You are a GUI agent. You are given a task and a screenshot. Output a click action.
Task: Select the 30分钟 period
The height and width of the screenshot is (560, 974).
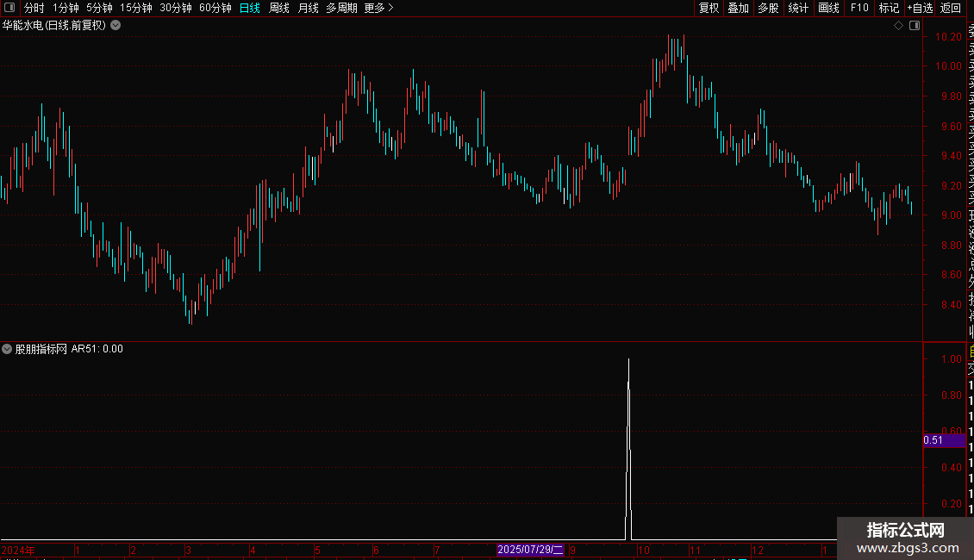[176, 8]
